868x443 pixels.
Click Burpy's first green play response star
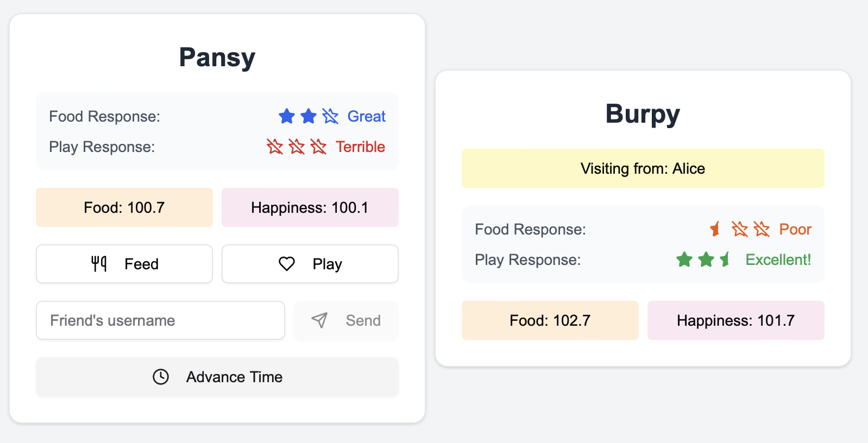[x=684, y=260]
